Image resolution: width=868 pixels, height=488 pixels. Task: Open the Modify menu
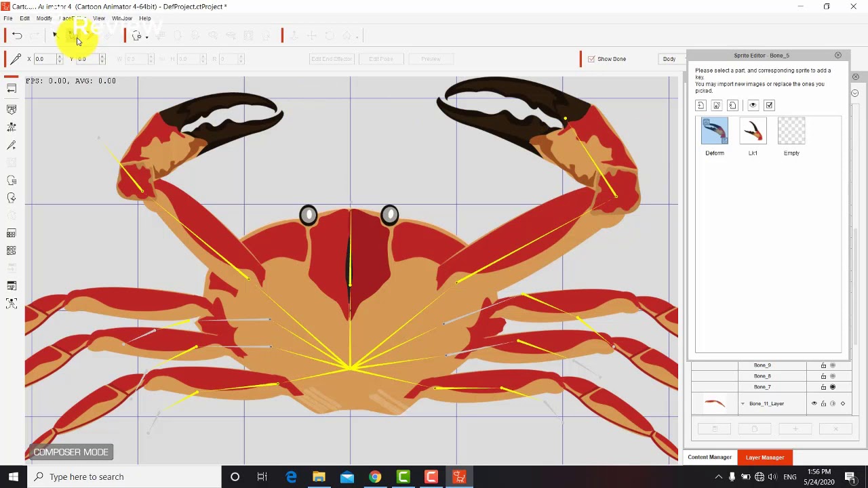pos(44,18)
